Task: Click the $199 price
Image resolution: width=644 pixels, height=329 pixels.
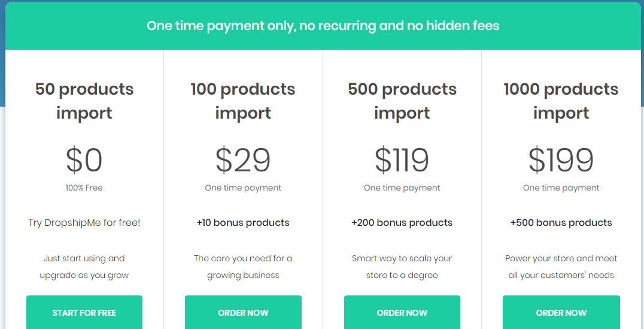Action: (561, 160)
